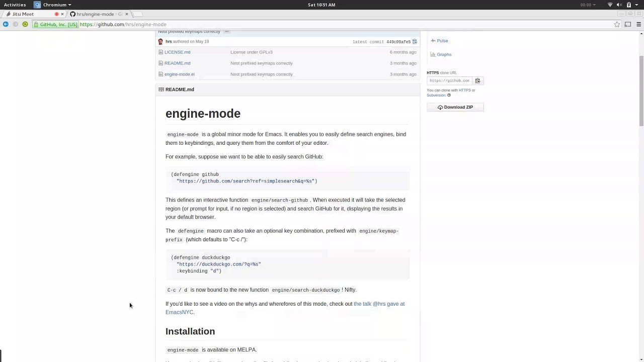Click the battery status icon
Screen dimensions: 644x362
629,5
